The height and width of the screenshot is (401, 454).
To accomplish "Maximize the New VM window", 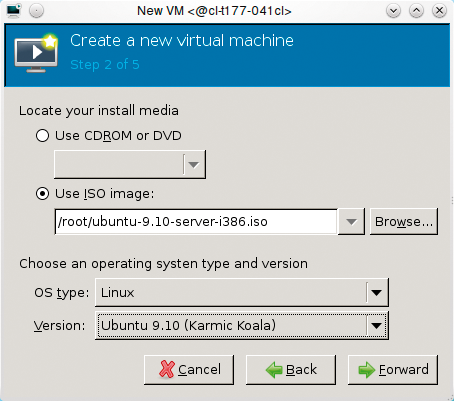I will [416, 11].
